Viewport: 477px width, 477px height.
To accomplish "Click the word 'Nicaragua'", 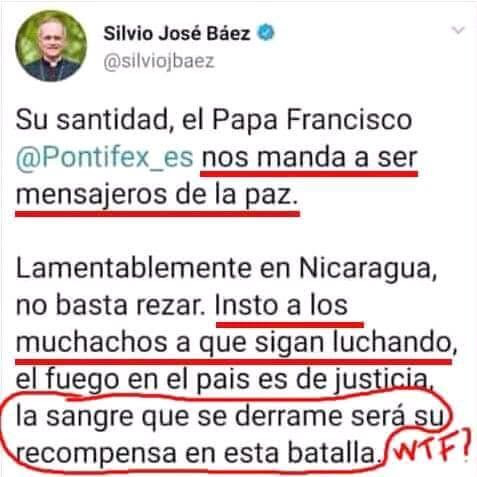I will (365, 268).
